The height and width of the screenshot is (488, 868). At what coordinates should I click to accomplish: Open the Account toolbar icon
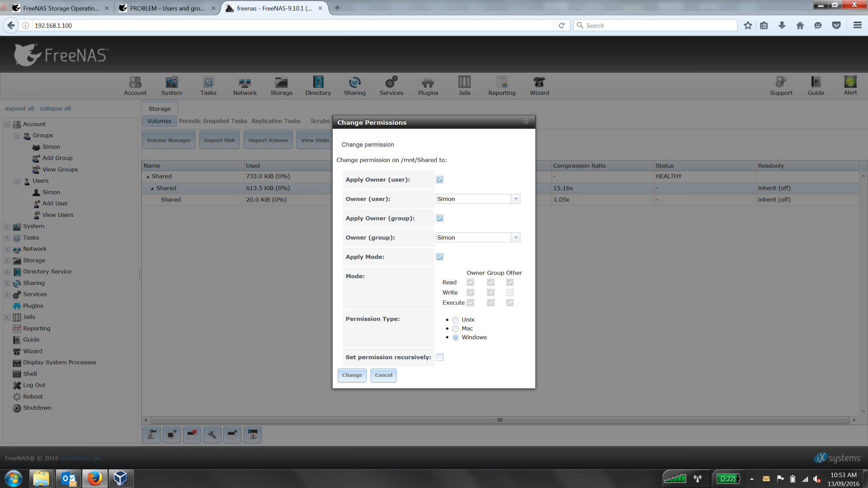click(x=135, y=86)
